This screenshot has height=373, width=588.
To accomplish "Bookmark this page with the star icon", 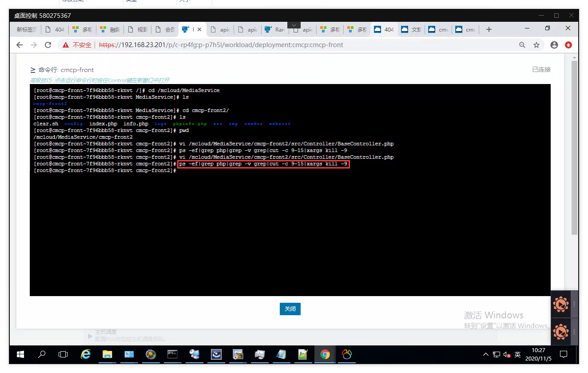I will pos(536,45).
